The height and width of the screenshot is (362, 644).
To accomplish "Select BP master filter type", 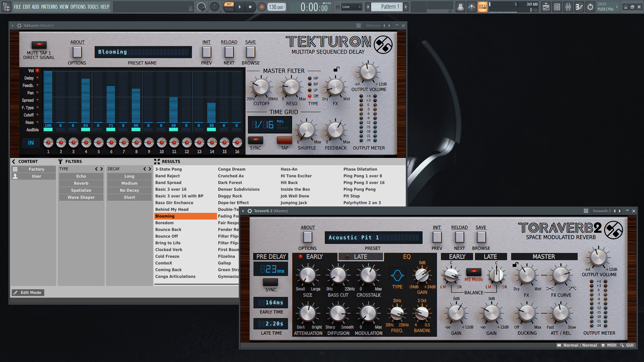I will click(x=310, y=84).
